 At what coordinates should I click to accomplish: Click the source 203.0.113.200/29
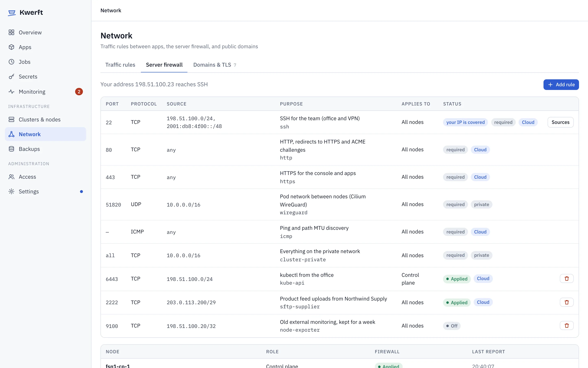(191, 302)
